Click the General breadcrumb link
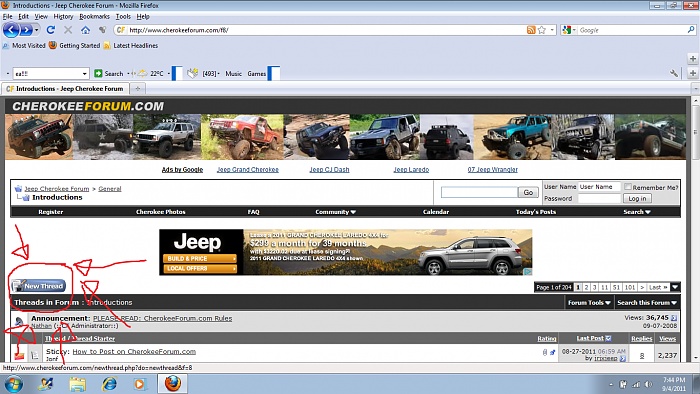The image size is (700, 394). tap(110, 189)
